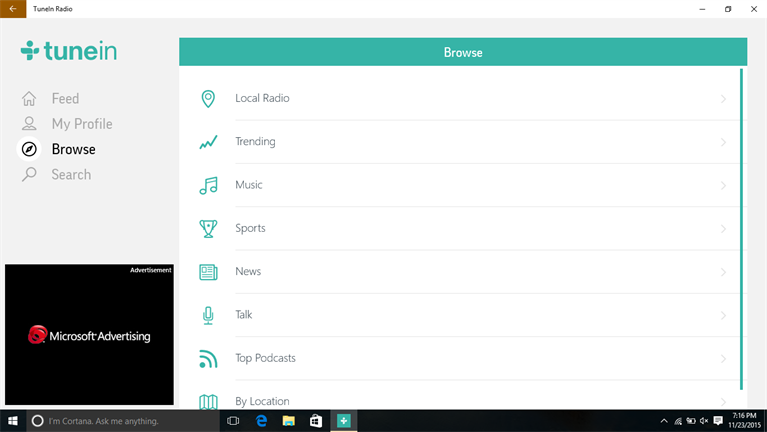Screen dimensions: 767x432
Task: Open the Action Center notifications icon
Action: (718, 421)
